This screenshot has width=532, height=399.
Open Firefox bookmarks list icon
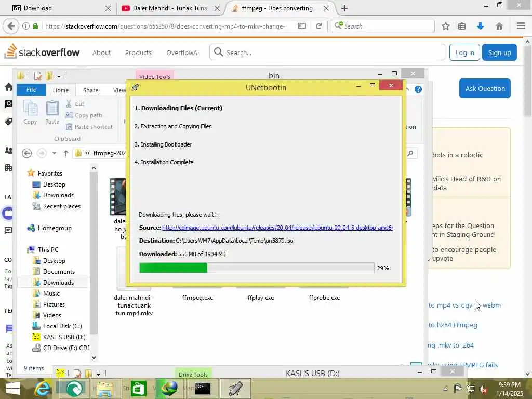click(x=462, y=26)
